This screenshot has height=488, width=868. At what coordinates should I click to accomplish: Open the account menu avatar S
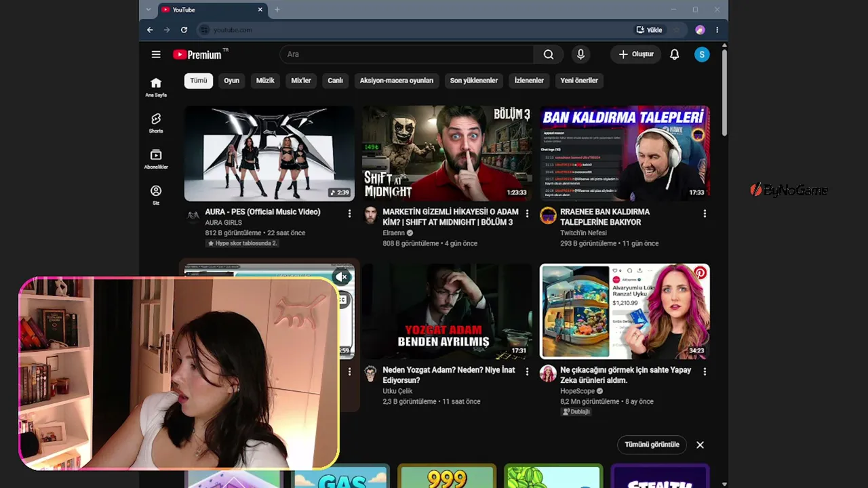(x=702, y=54)
